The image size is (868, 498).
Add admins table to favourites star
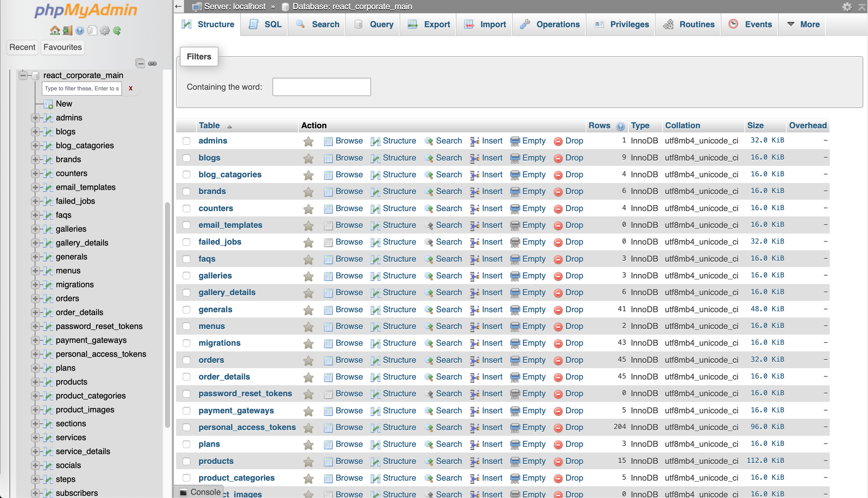pyautogui.click(x=308, y=141)
